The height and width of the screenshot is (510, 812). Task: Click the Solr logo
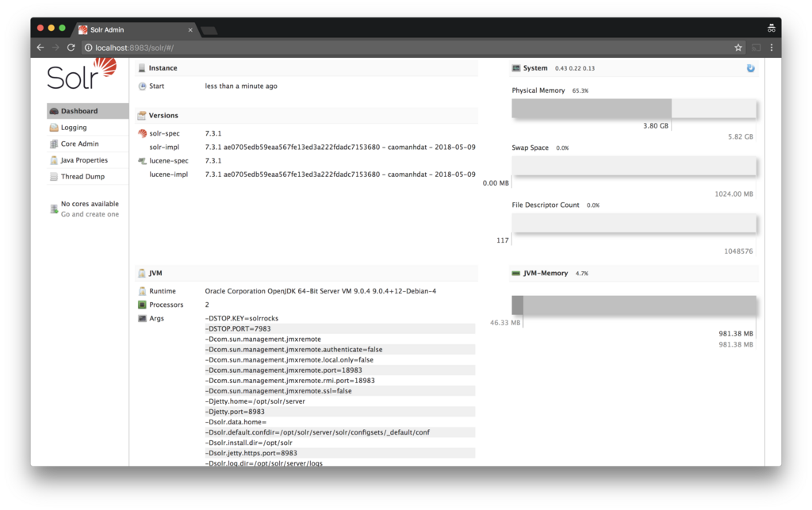coord(82,74)
